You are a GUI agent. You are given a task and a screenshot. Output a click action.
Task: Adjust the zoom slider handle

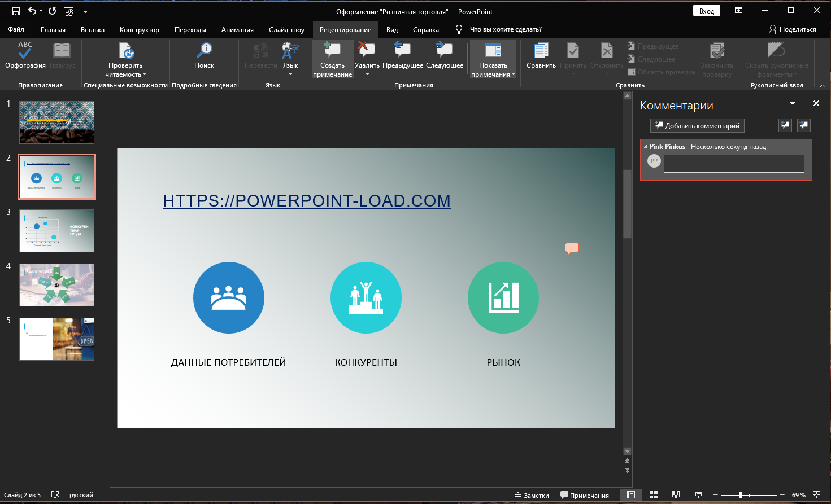pyautogui.click(x=740, y=495)
